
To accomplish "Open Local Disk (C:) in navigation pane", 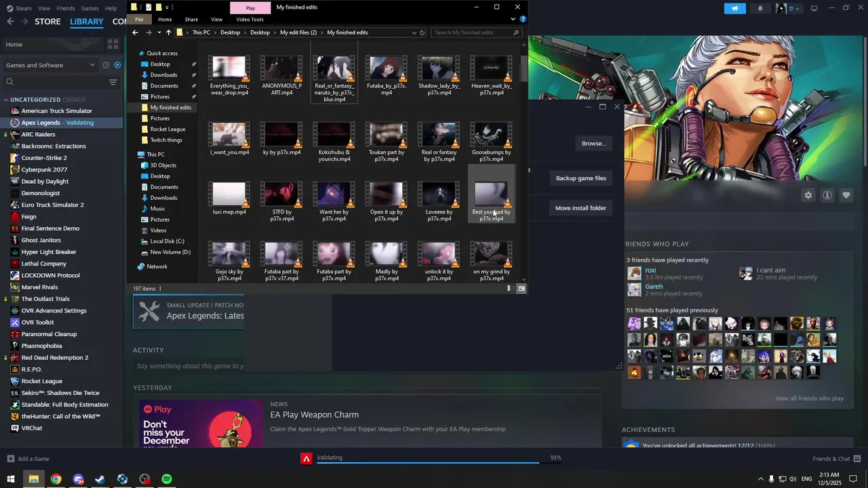I will [x=167, y=241].
